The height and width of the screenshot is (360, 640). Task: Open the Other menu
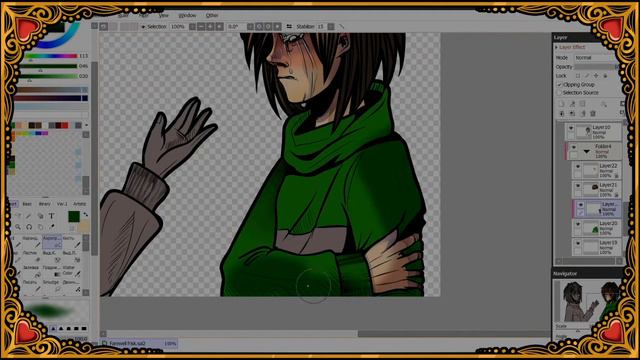pos(212,16)
